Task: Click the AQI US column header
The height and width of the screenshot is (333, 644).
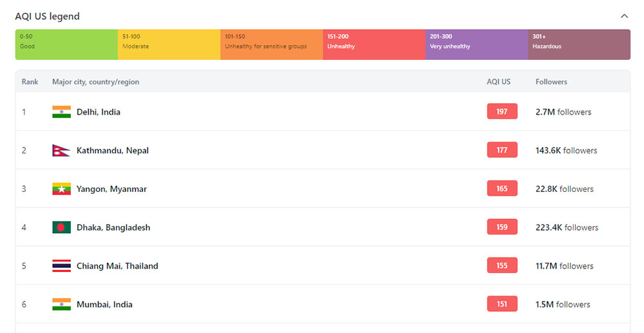Action: coord(498,82)
